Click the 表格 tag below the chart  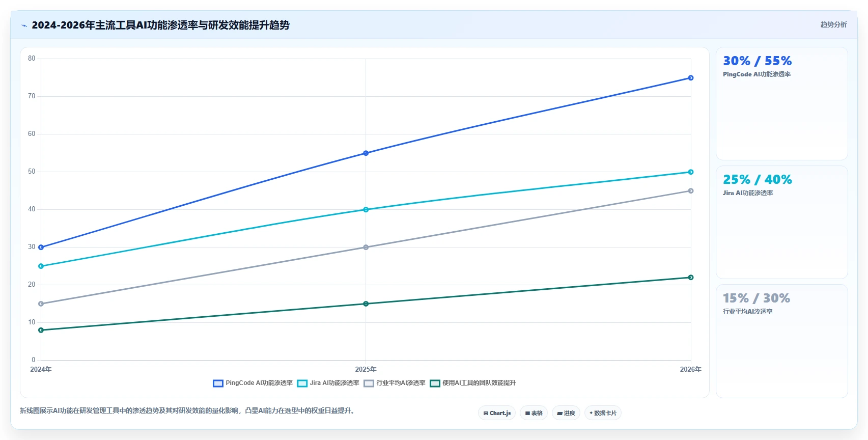pos(534,413)
